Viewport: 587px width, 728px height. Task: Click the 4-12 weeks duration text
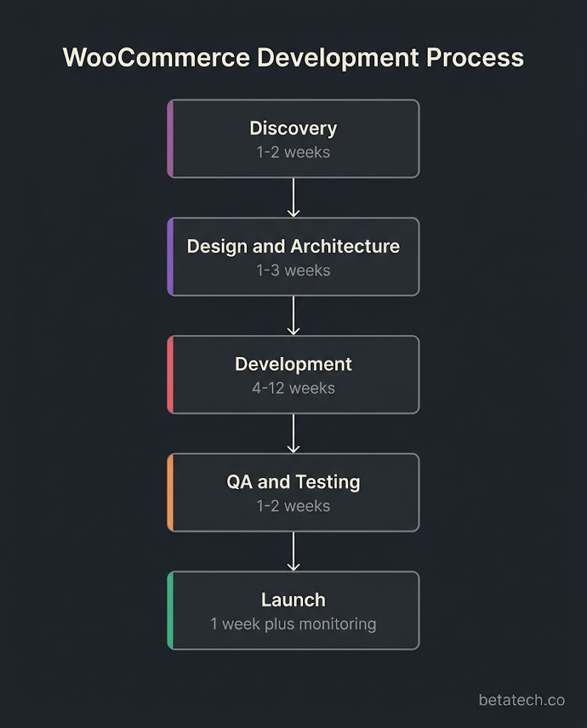click(293, 388)
